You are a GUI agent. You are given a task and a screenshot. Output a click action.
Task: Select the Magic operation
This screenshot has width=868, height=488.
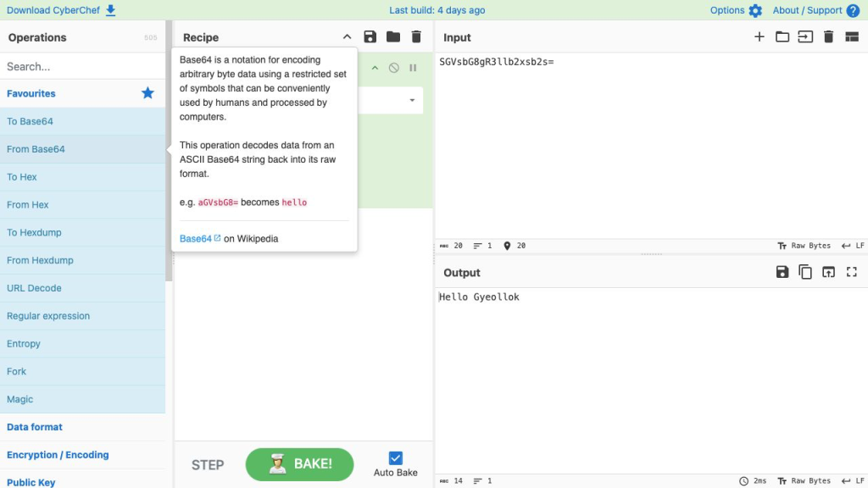(x=82, y=399)
